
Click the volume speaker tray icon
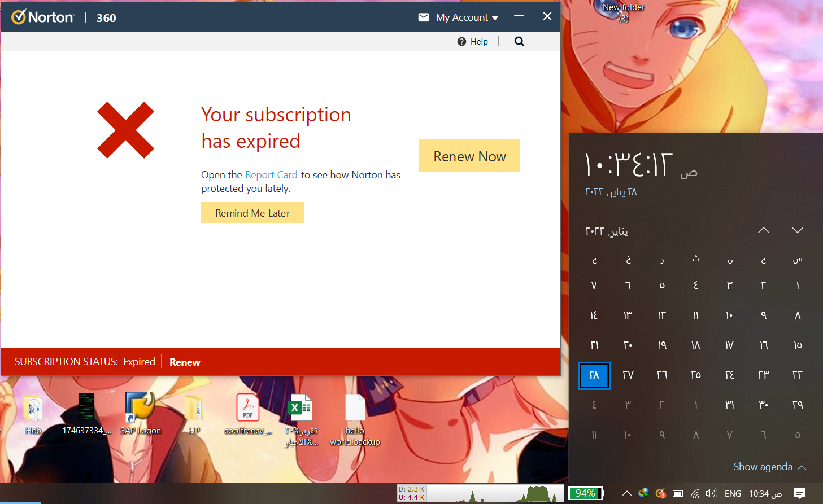click(711, 493)
